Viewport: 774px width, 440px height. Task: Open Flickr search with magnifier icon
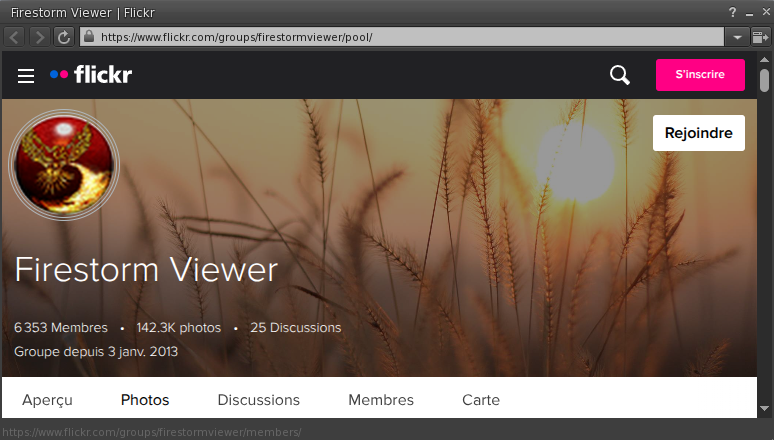point(620,76)
